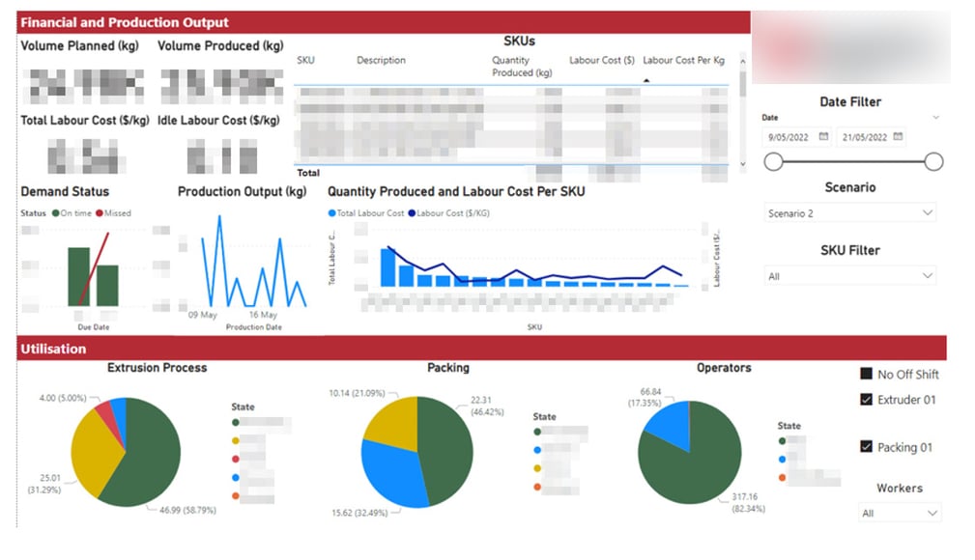Collapse the Date field chevron in Date Filter
The image size is (975, 560).
click(x=935, y=115)
